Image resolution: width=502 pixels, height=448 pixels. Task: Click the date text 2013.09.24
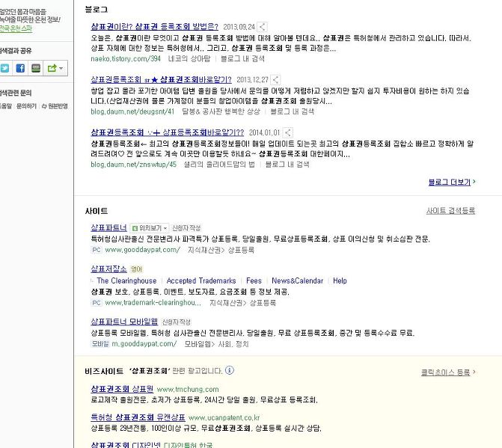(x=239, y=27)
